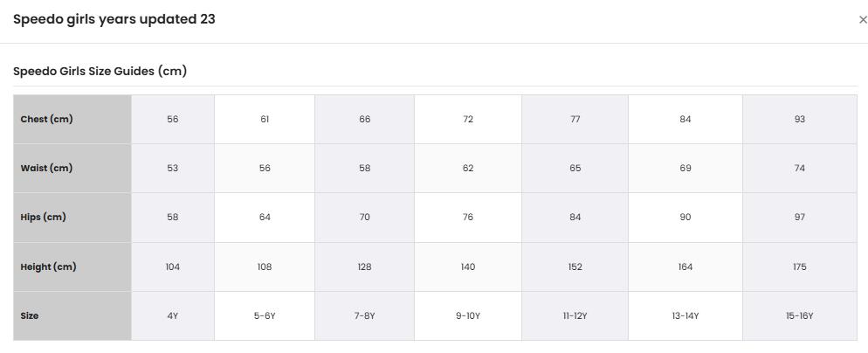
Task: Click the 'Height (cm)' row header
Action: pos(72,266)
